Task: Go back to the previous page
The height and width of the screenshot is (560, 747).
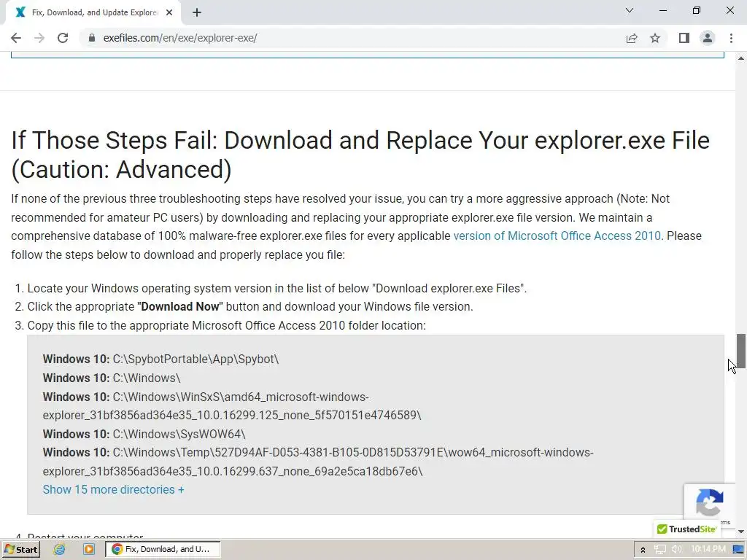Action: click(x=16, y=38)
